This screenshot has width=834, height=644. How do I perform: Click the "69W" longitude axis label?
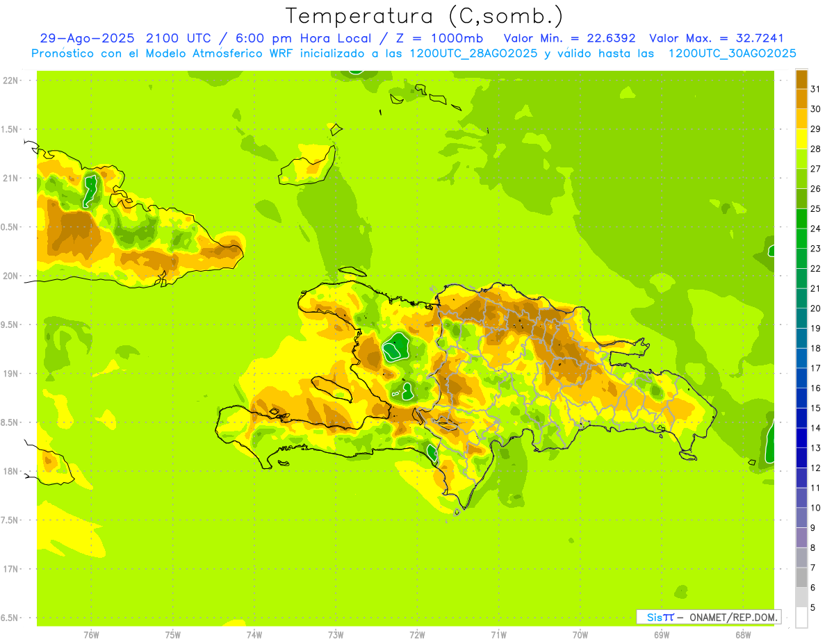tap(662, 635)
